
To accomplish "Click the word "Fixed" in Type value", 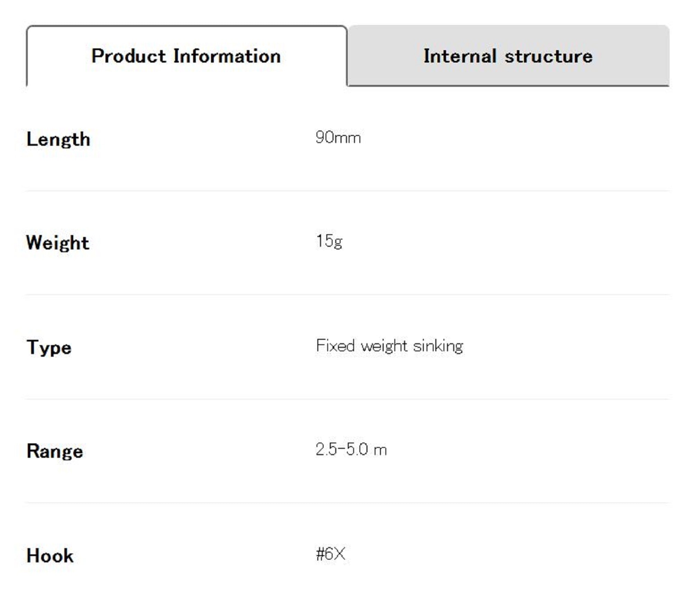I will coord(335,345).
